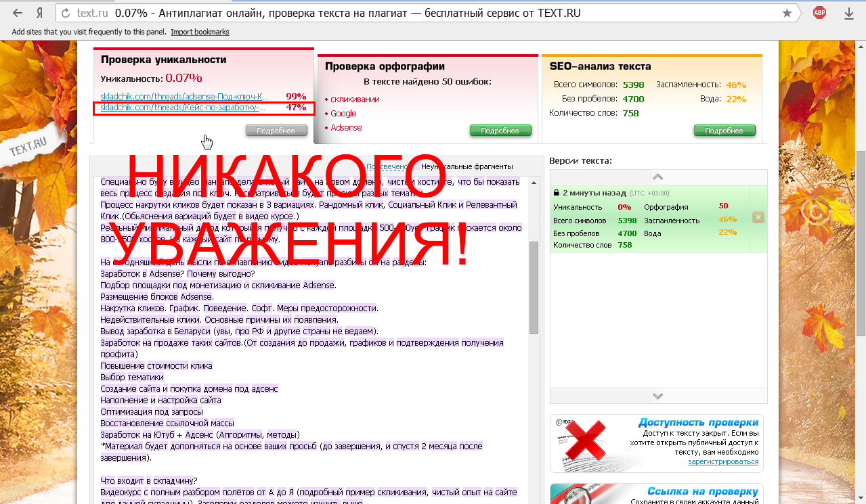Click the Доступность проверки heading
The width and height of the screenshot is (866, 504).
point(698,423)
